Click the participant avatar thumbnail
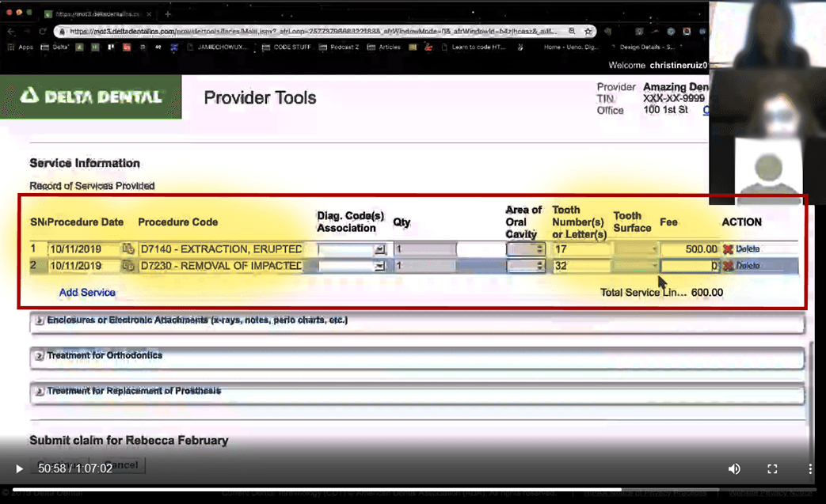Image resolution: width=826 pixels, height=504 pixels. point(768,171)
